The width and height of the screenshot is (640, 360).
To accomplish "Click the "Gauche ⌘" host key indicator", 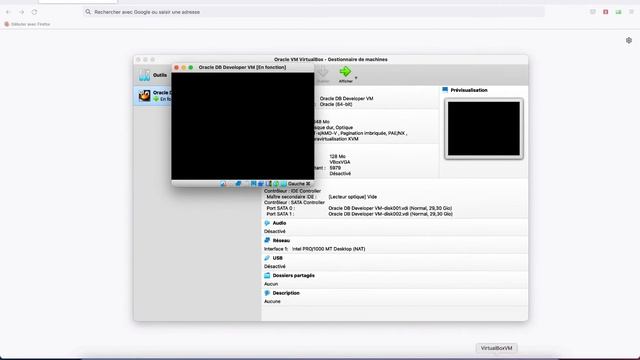I will coord(299,184).
